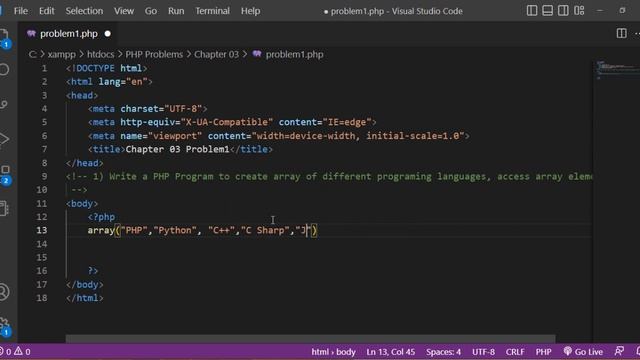
Task: Open the File menu
Action: click(x=21, y=11)
